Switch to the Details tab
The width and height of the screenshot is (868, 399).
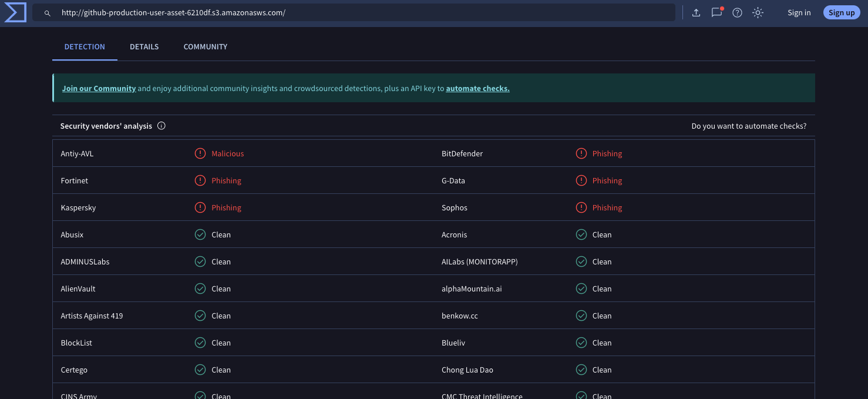(x=144, y=46)
